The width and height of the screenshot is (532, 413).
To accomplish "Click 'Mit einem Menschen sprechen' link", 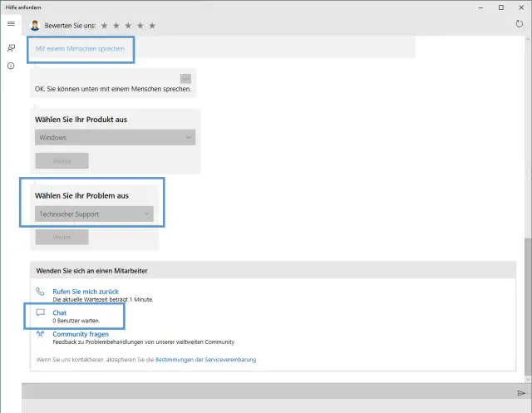I will click(x=80, y=49).
